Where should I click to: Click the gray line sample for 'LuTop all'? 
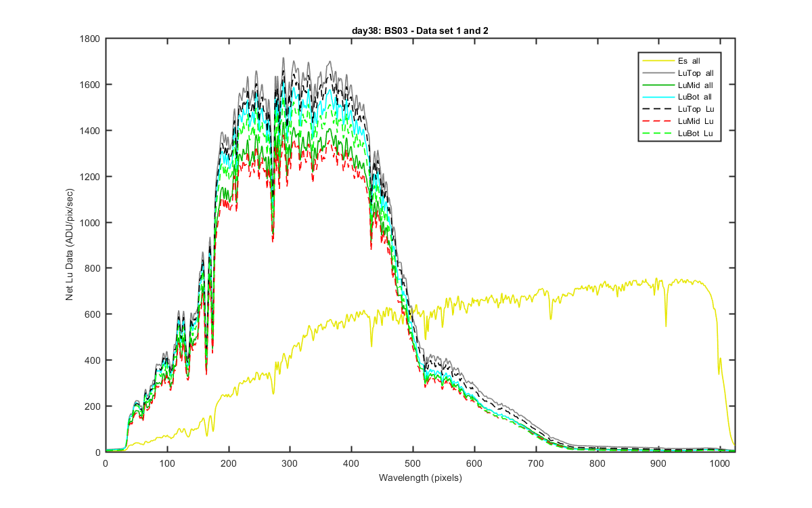[x=658, y=73]
